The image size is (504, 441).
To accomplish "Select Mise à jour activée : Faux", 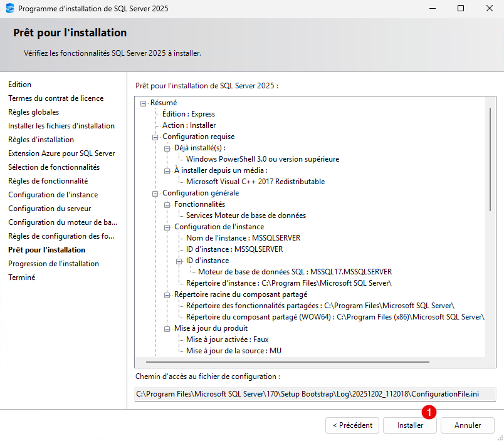I will click(x=228, y=340).
